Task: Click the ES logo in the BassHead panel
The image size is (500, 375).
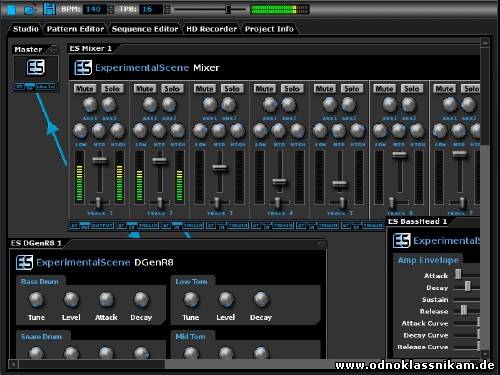Action: click(401, 240)
